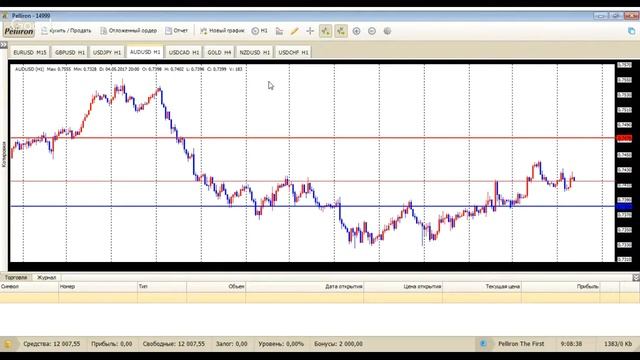Select the blue horizontal line on chart

click(x=312, y=206)
